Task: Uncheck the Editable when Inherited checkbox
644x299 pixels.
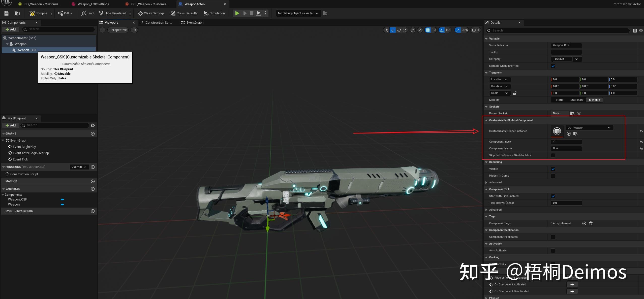Action: [553, 66]
